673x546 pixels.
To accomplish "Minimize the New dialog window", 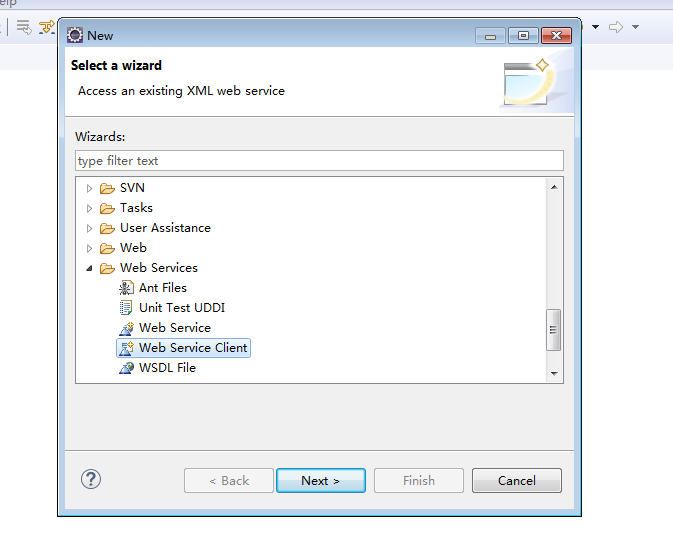I will 491,36.
